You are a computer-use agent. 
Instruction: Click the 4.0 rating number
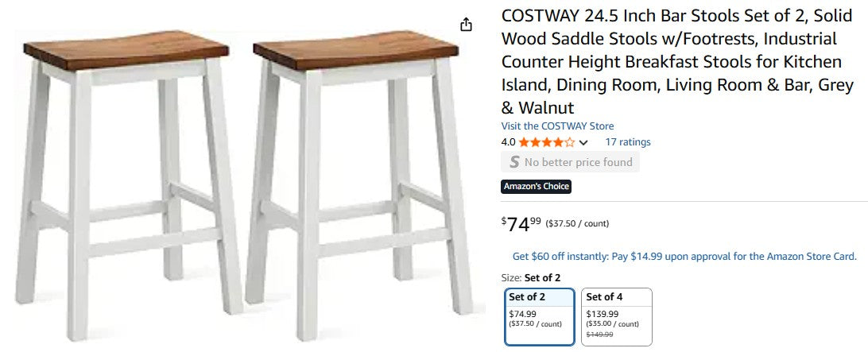tap(508, 142)
